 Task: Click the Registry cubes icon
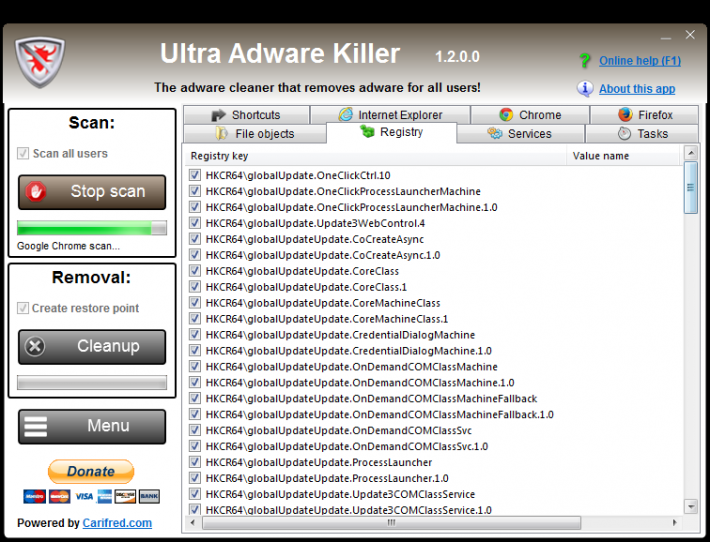(x=367, y=132)
